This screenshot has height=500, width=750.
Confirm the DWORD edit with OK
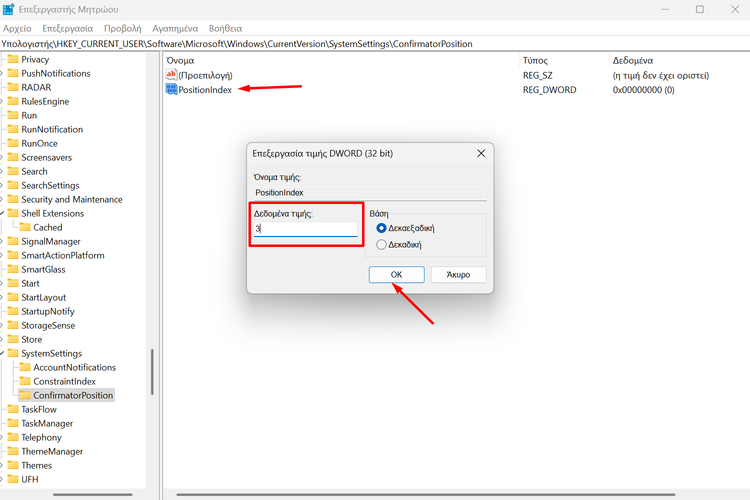tap(397, 275)
